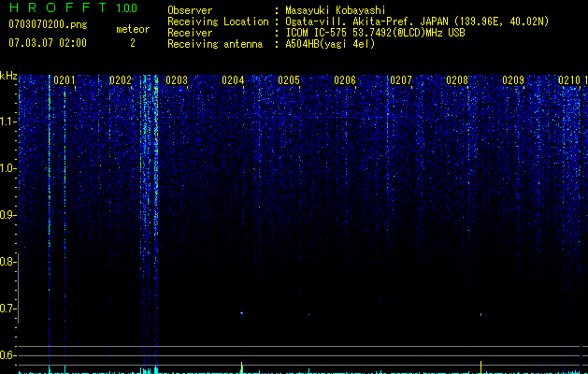Click the 0201 time marker label
The image size is (588, 374).
65,80
